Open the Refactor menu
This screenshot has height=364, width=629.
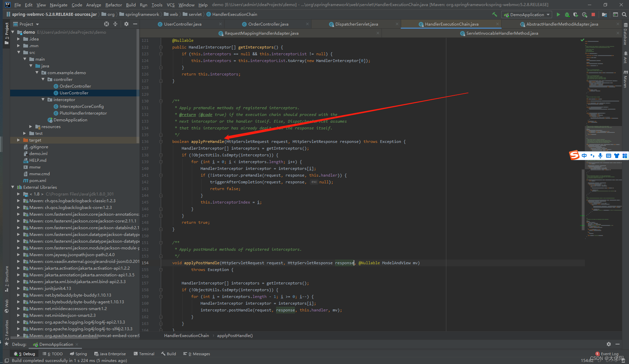pyautogui.click(x=114, y=5)
